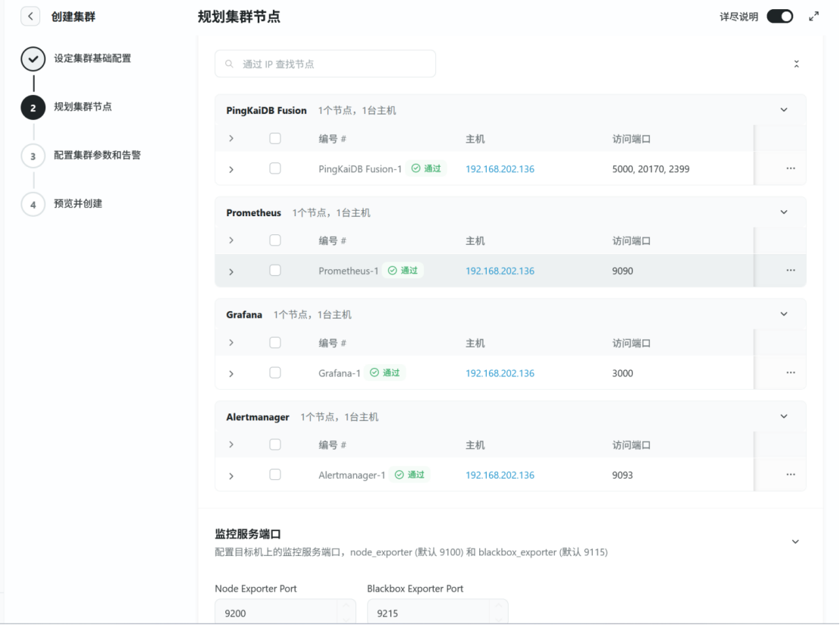Screen dimensions: 840x625
Task: Expand the Grafana-1 row details
Action: tap(231, 374)
